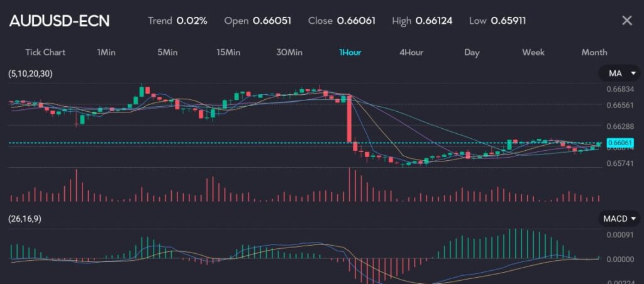This screenshot has height=284, width=644.
Task: Click the MA parameters (5,10,20,30) label
Action: pyautogui.click(x=30, y=74)
